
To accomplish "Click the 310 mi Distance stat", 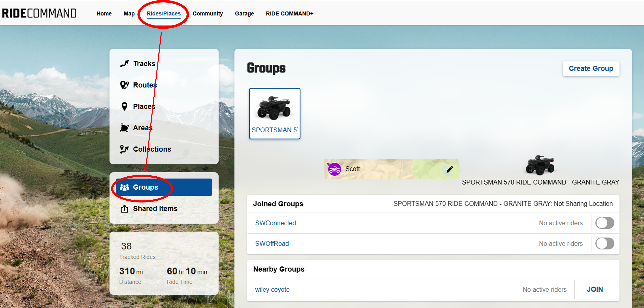I will (x=131, y=275).
